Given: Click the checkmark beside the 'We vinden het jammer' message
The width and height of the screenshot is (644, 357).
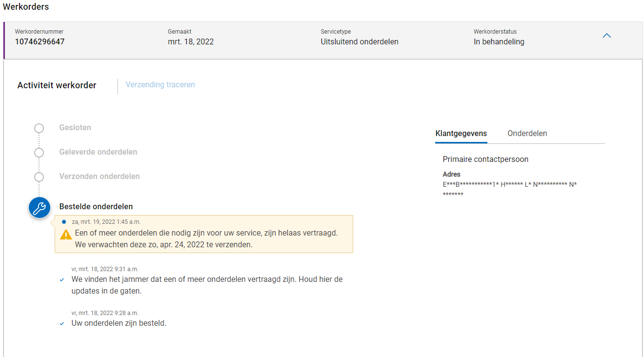Looking at the screenshot, I should [x=62, y=280].
